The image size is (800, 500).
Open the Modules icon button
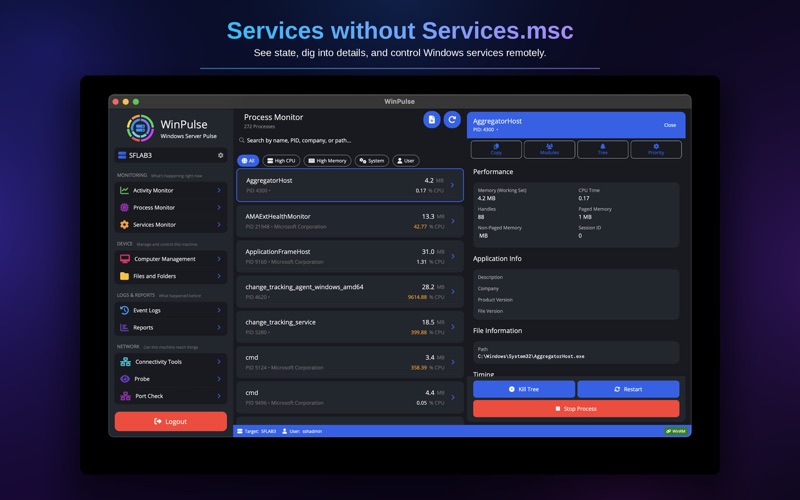(x=549, y=149)
